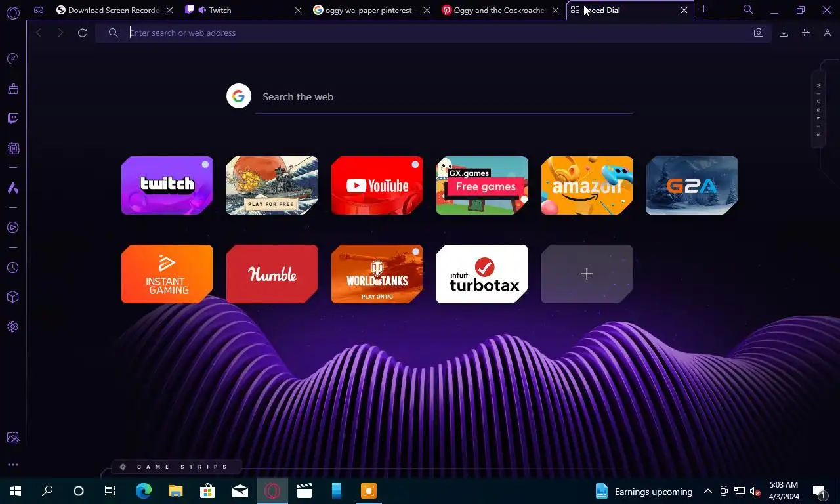
Task: Open the Twitch speed dial tile
Action: click(167, 185)
